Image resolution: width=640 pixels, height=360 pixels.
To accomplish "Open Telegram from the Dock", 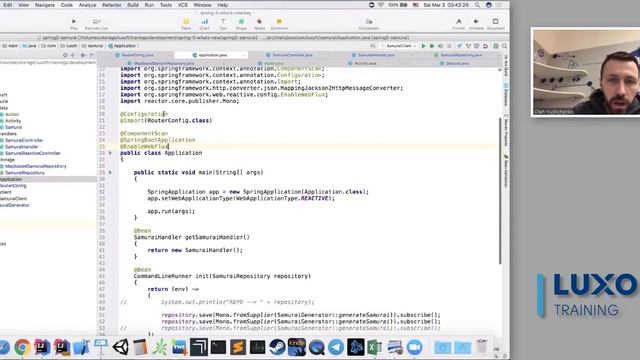I will 336,347.
